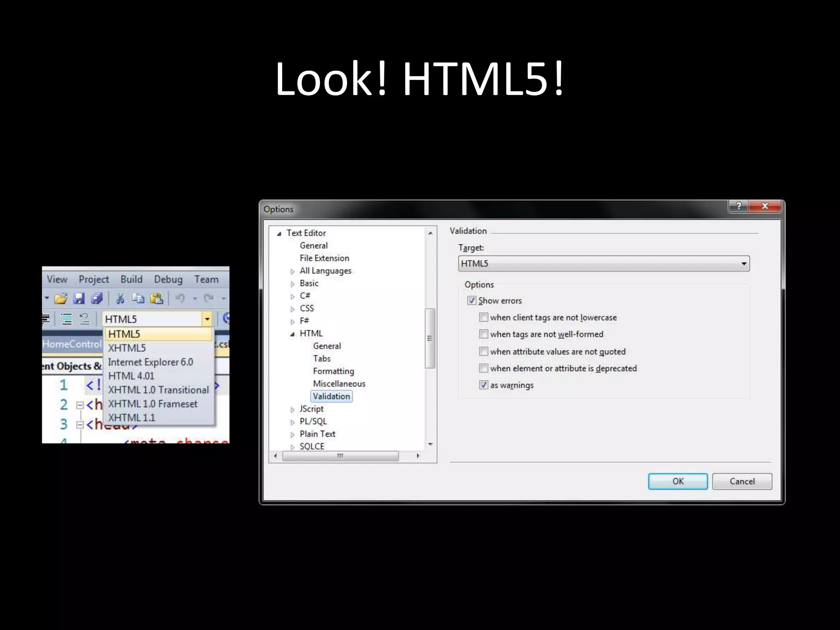The height and width of the screenshot is (630, 840).
Task: Select General under Text Editor
Action: coord(314,245)
